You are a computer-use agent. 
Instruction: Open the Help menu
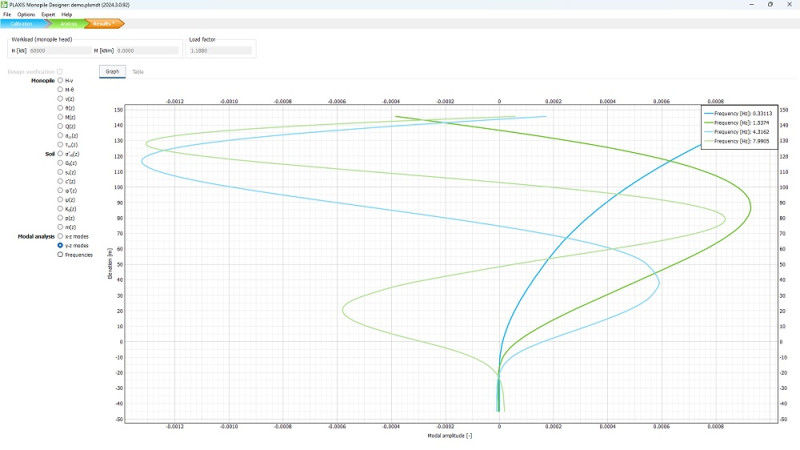67,15
